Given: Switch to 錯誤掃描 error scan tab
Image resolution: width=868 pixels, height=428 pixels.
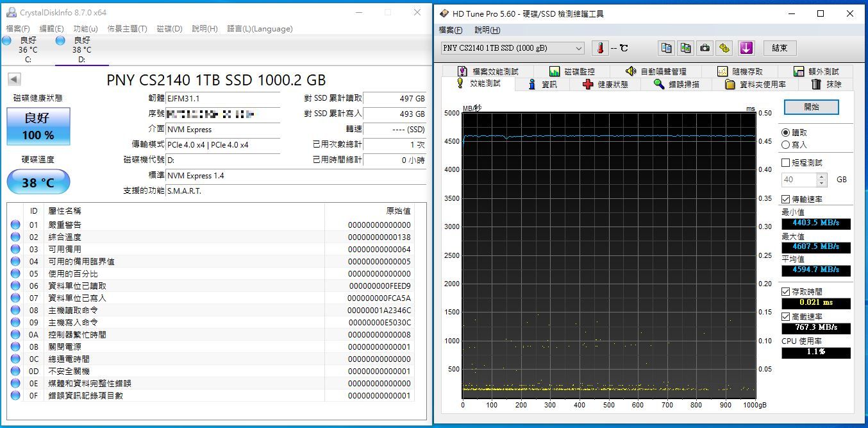Looking at the screenshot, I should 676,84.
